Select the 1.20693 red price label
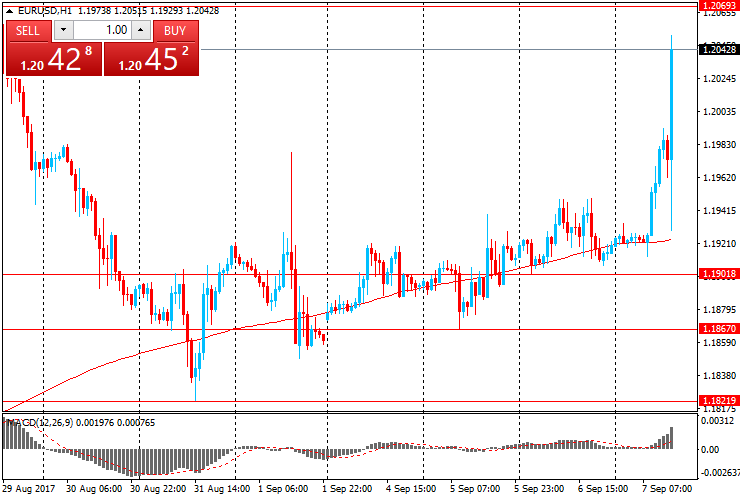The width and height of the screenshot is (740, 500). [x=719, y=6]
